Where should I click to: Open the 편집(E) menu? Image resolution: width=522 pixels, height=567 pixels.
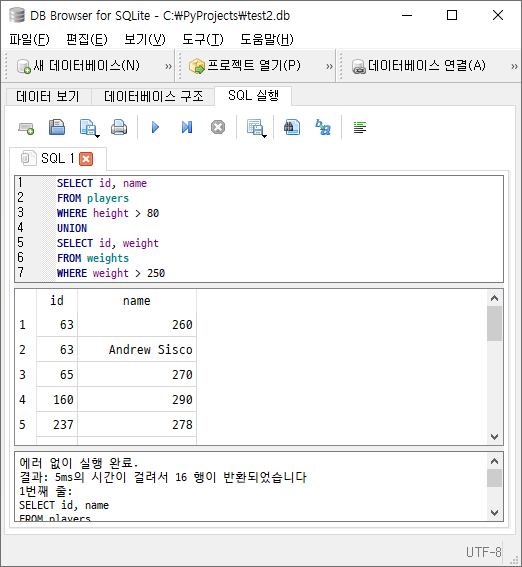point(87,39)
